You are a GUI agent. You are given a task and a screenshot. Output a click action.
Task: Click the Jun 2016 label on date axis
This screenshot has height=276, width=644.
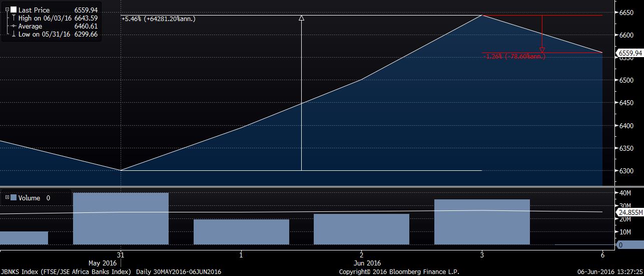coord(366,263)
